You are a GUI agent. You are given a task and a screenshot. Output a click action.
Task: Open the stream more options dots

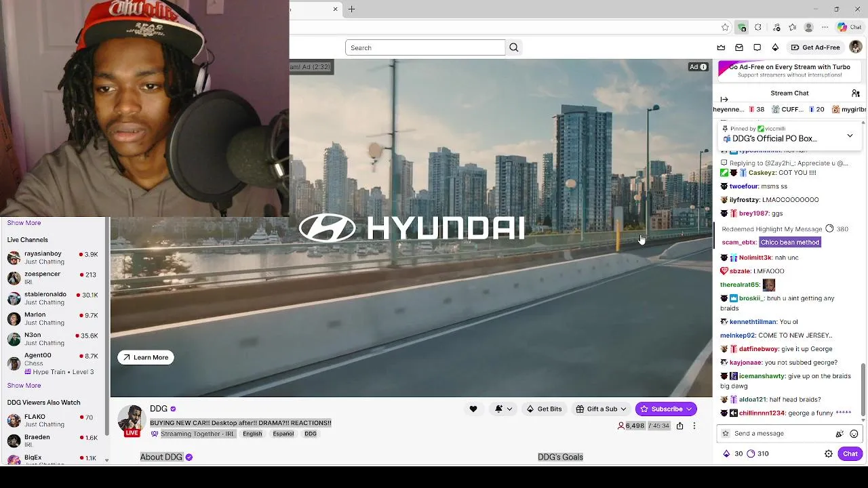[694, 426]
